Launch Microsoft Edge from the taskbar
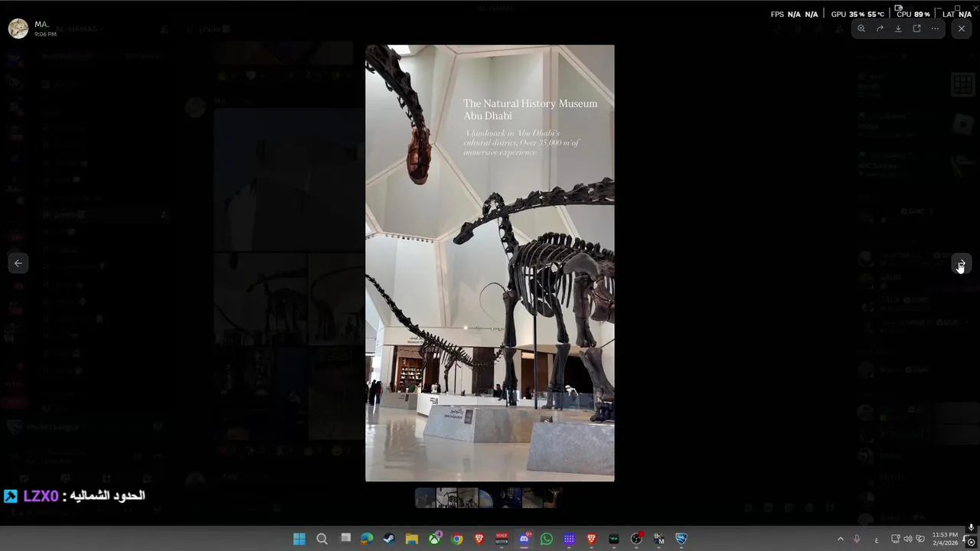The height and width of the screenshot is (551, 980). click(x=367, y=539)
